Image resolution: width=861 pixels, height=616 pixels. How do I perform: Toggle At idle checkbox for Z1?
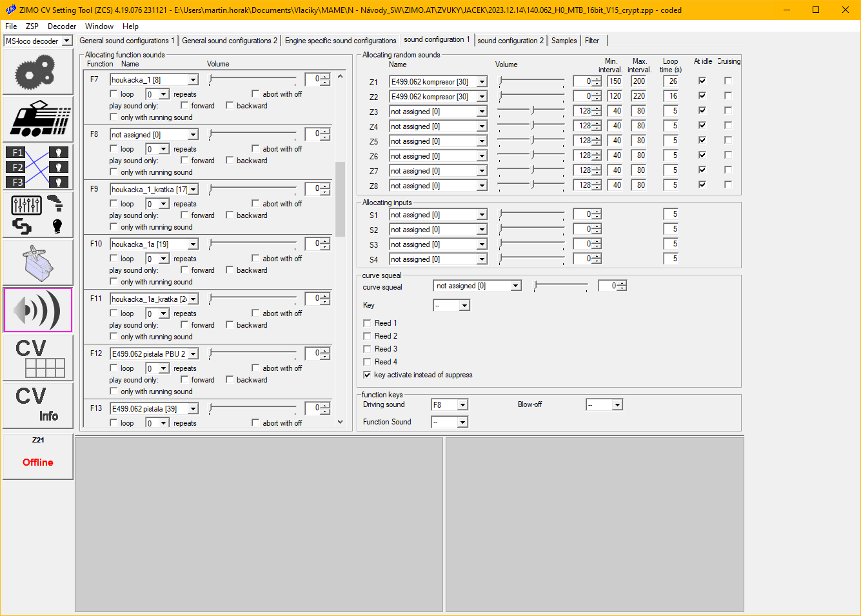click(x=702, y=81)
